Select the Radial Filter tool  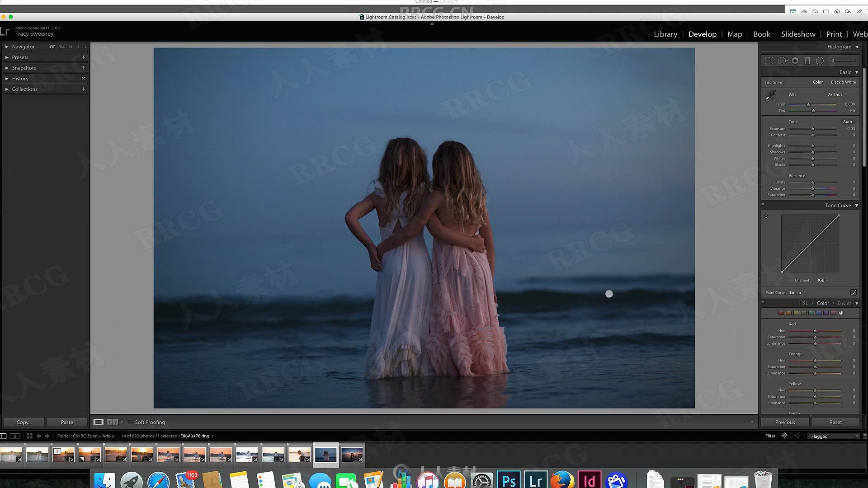[x=820, y=61]
